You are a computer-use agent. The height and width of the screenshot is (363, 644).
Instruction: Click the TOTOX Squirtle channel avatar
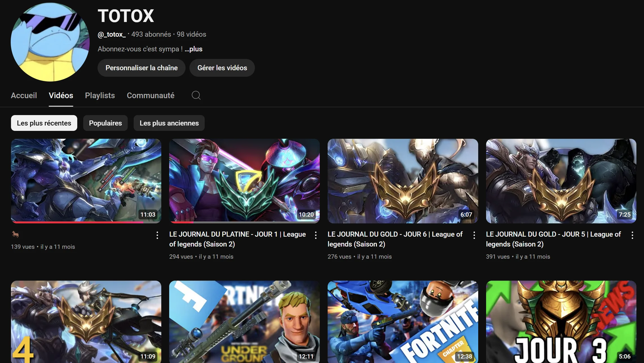(x=50, y=42)
